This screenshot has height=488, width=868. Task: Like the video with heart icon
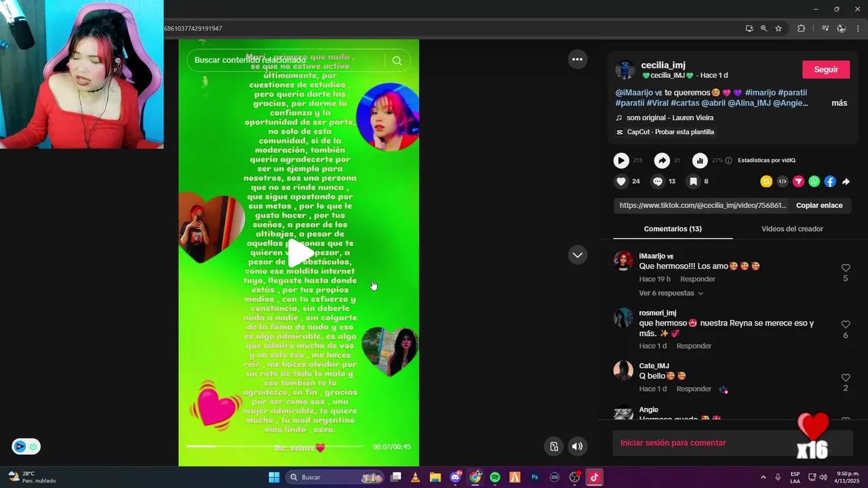621,182
